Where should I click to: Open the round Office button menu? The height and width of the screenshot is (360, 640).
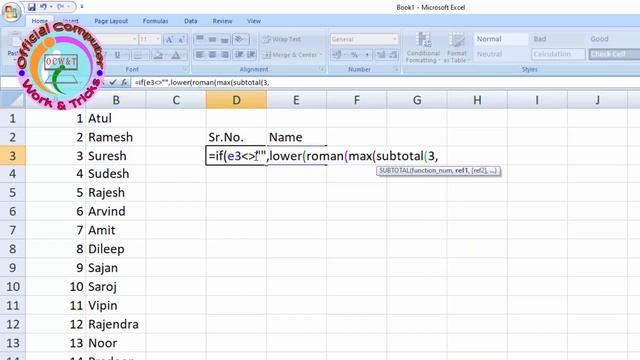11,12
